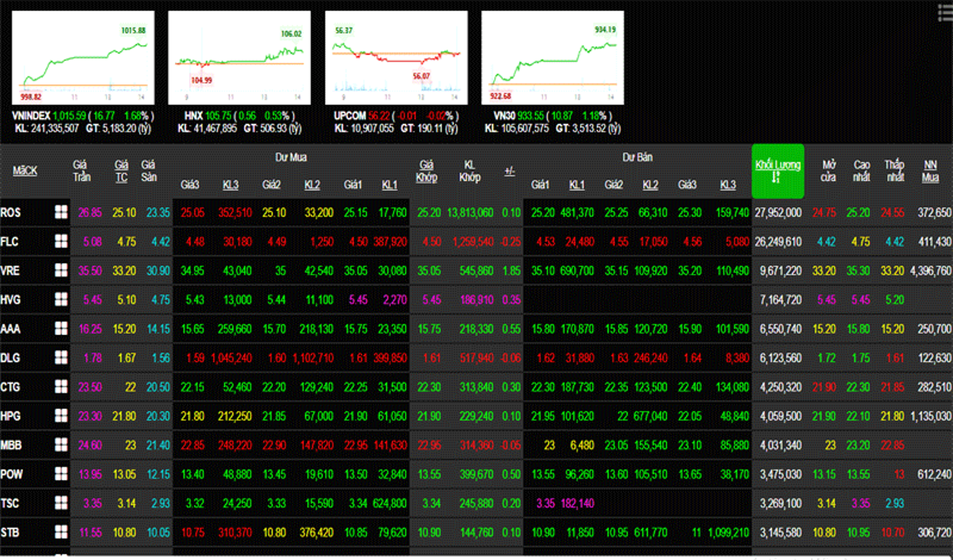This screenshot has width=953, height=560.
Task: Select the MBB ticker symbol
Action: click(x=11, y=445)
